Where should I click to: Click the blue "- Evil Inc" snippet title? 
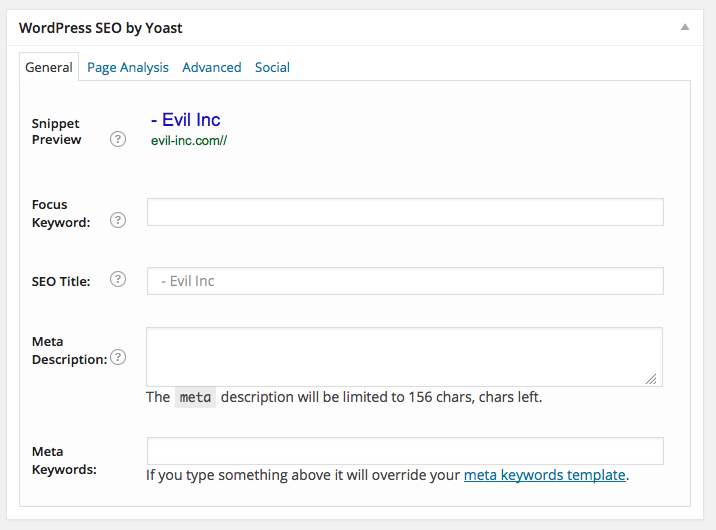186,121
